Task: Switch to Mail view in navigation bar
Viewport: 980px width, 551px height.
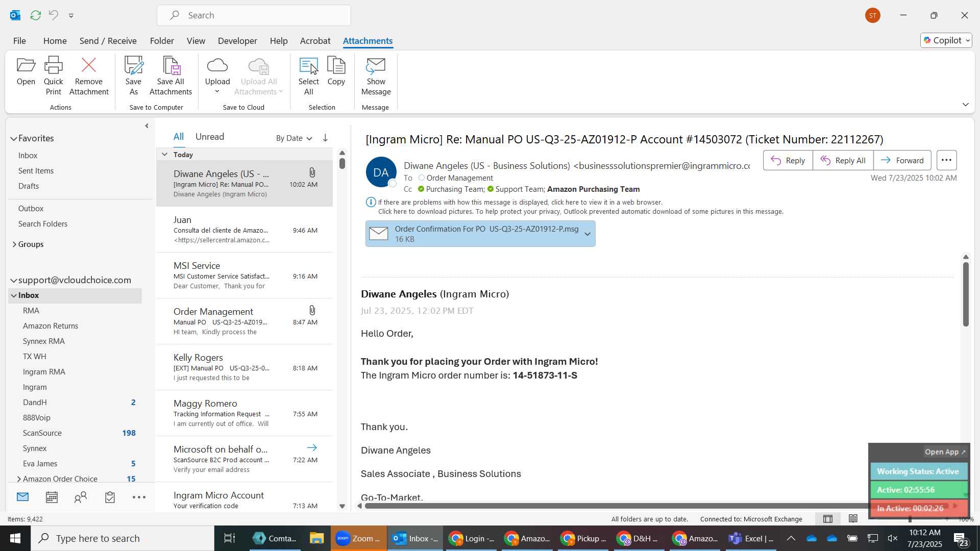Action: click(x=22, y=497)
